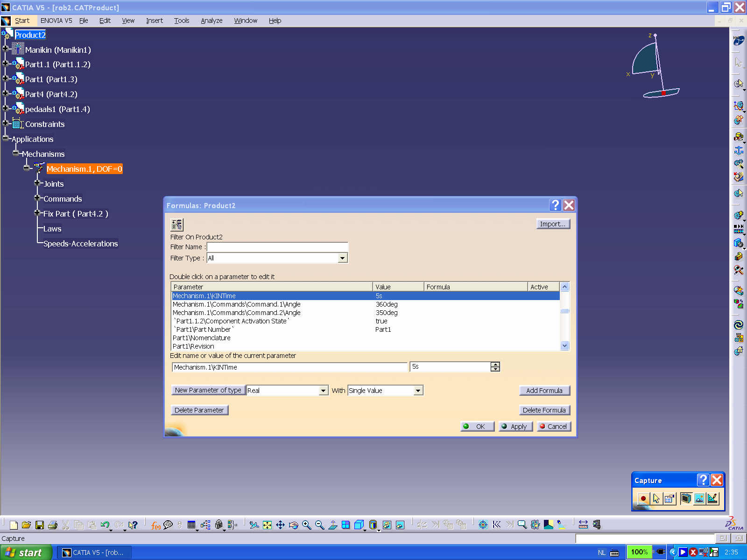Open the Formula f(x) tool in bottom toolbar

[156, 525]
